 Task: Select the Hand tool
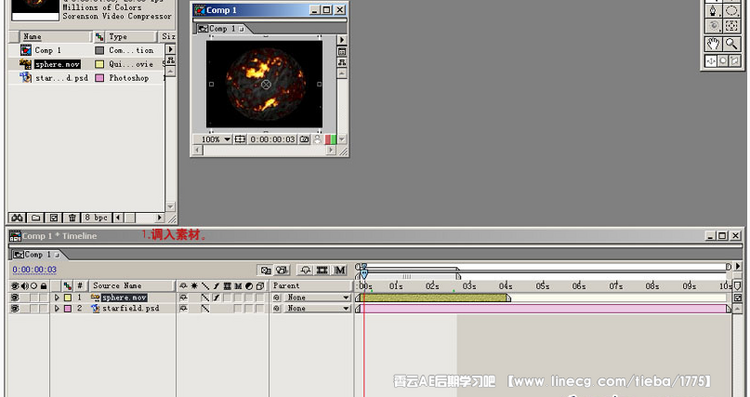pos(713,44)
